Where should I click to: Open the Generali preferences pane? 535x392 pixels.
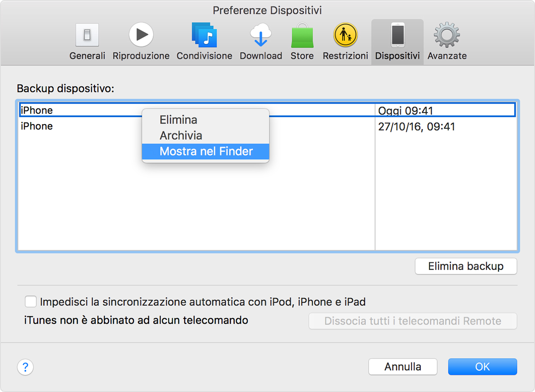87,42
